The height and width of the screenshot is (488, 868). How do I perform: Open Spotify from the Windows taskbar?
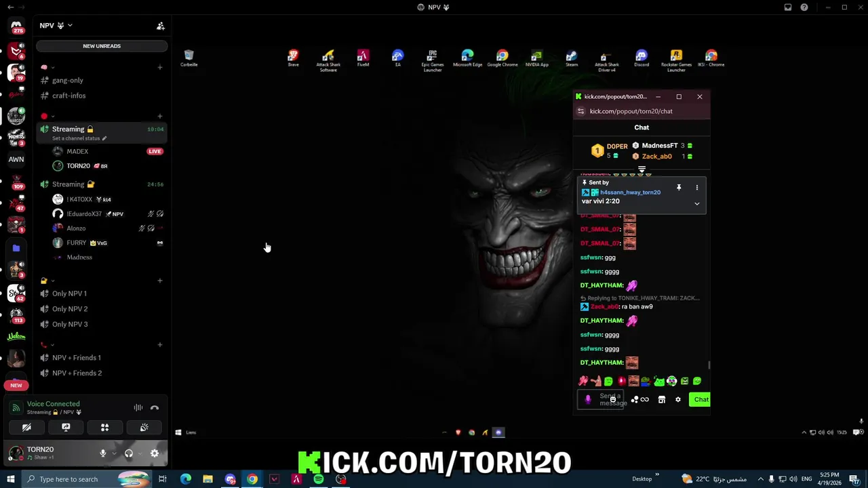click(x=319, y=479)
